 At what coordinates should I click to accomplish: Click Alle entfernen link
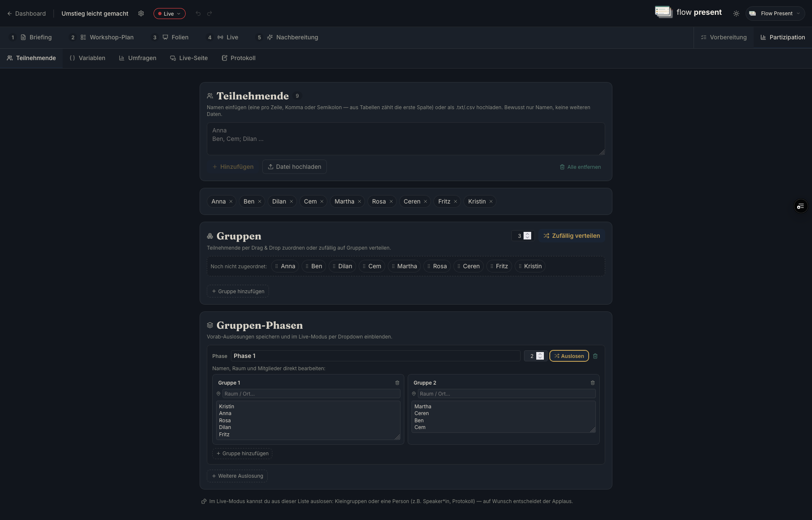580,167
